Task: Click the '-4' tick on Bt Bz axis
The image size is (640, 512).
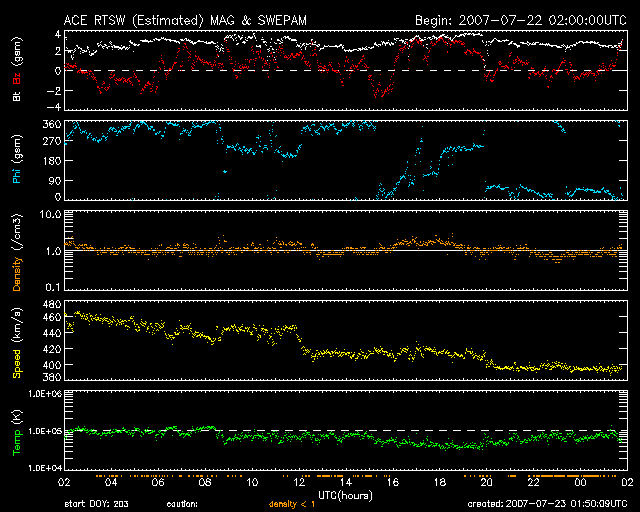Action: coord(53,107)
